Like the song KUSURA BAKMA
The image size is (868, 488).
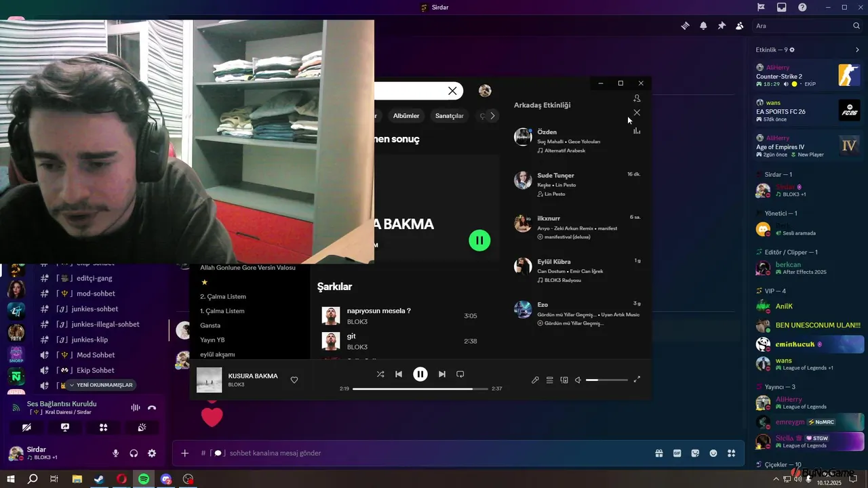[x=294, y=380]
